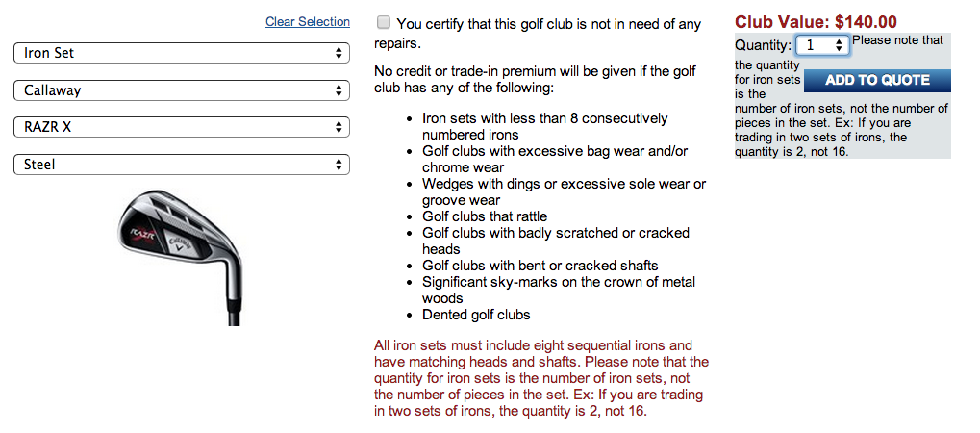Viewport: 980px width, 433px height.
Task: Click the 'badly scratched or cracked heads' bullet
Action: (556, 241)
